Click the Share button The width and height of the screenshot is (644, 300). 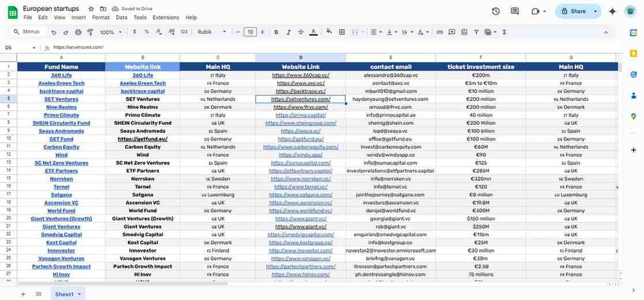pyautogui.click(x=574, y=12)
